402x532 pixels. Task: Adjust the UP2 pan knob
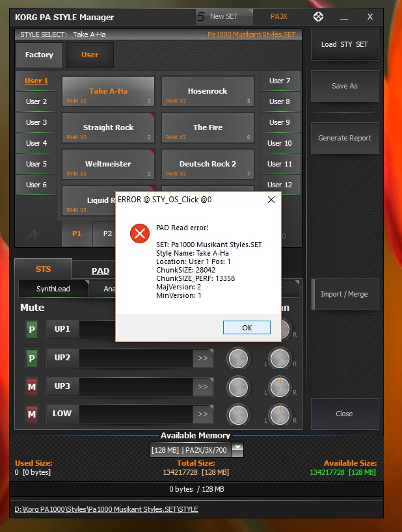point(280,358)
